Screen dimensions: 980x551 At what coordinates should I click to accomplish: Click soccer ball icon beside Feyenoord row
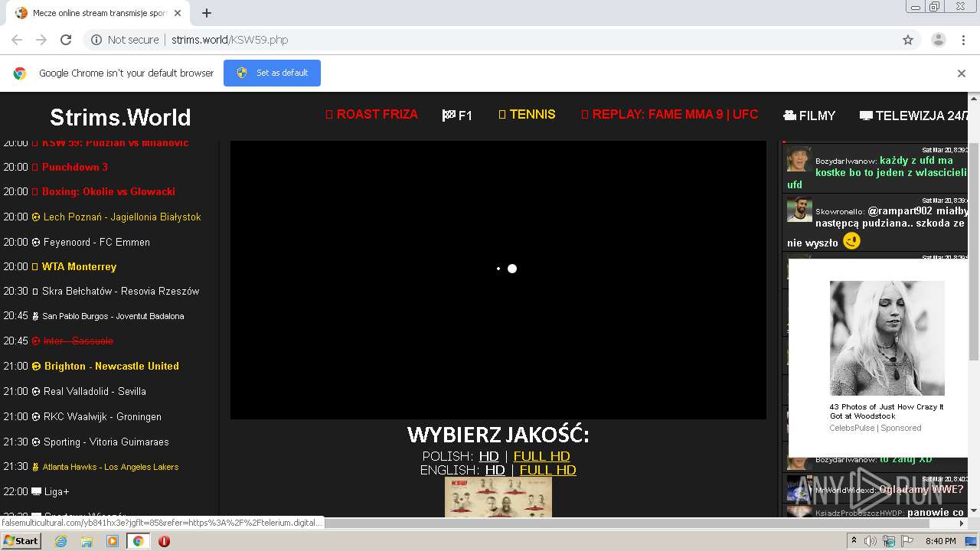(35, 242)
